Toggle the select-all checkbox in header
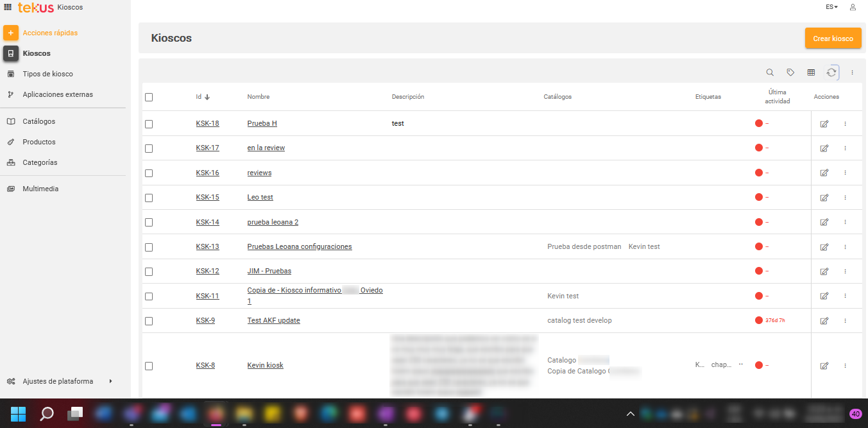 (149, 98)
